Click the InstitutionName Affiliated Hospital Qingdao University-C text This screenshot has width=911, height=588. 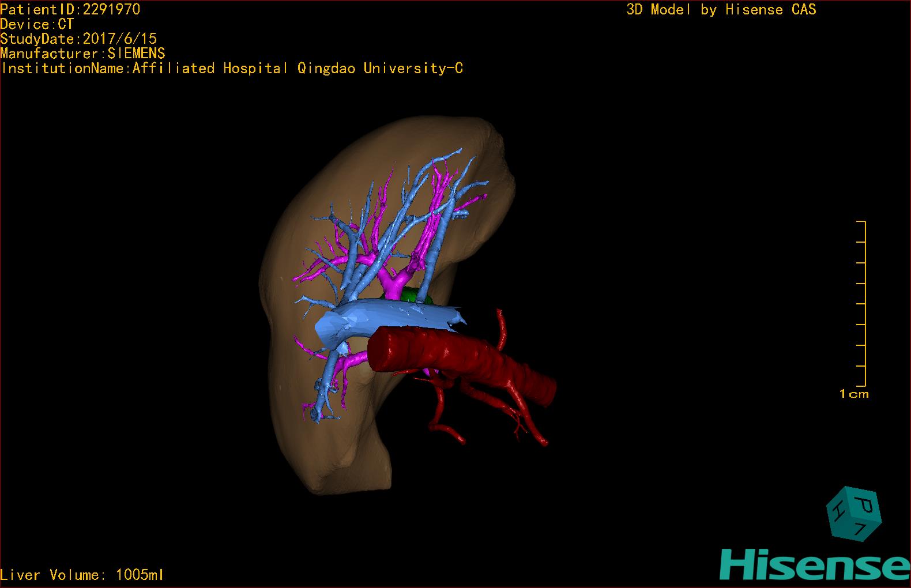pyautogui.click(x=231, y=69)
